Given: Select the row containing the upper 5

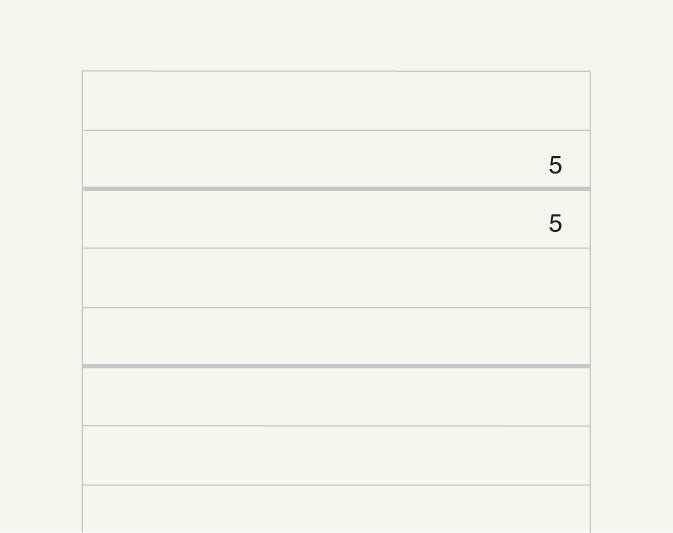Looking at the screenshot, I should tap(336, 159).
